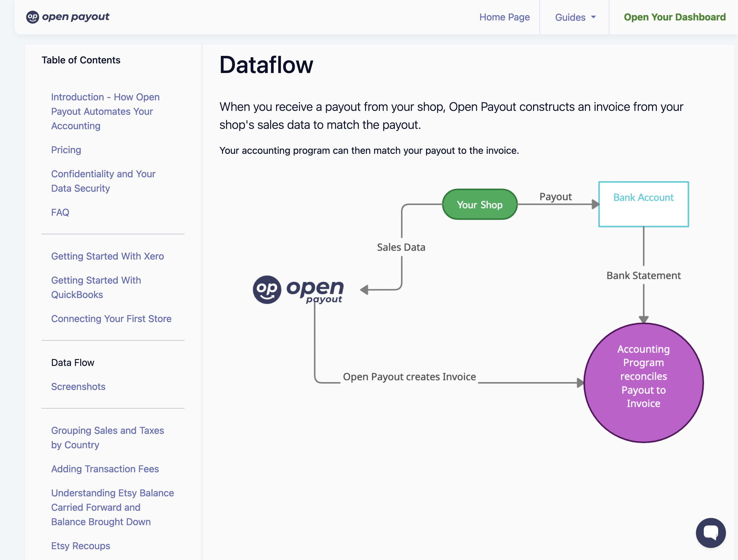Open Adding Transaction Fees guide

[105, 469]
